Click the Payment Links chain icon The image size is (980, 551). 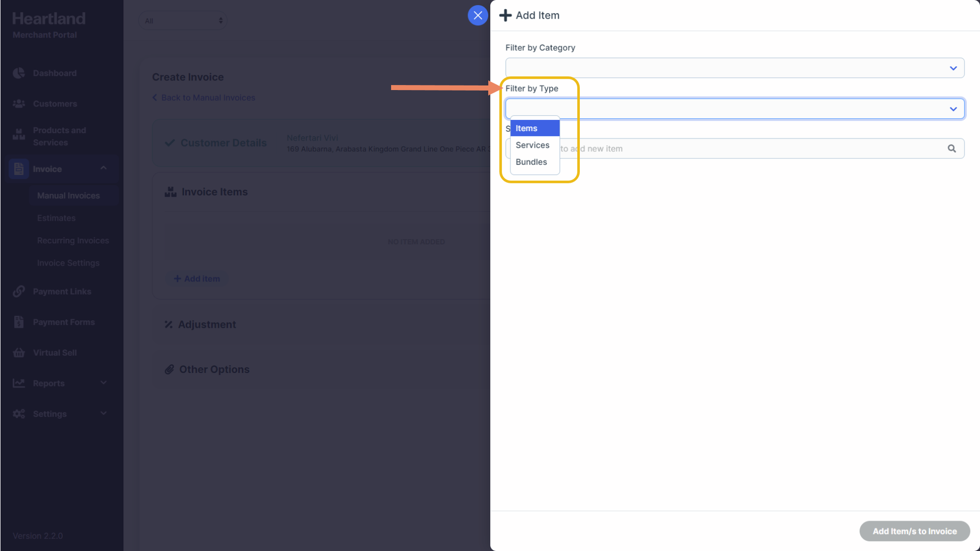point(19,292)
